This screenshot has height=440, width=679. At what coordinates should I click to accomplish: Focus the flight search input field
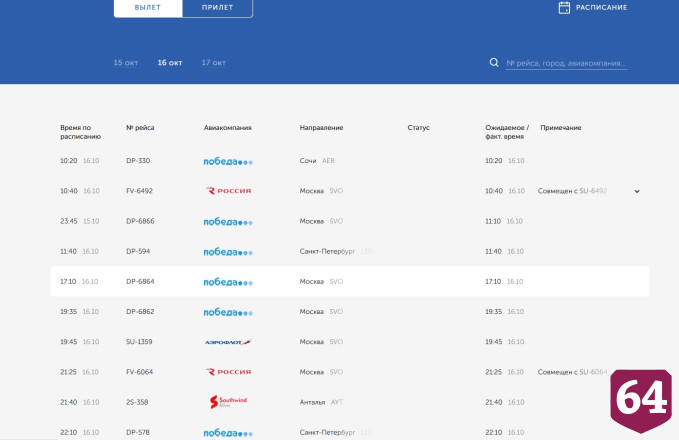pyautogui.click(x=566, y=63)
